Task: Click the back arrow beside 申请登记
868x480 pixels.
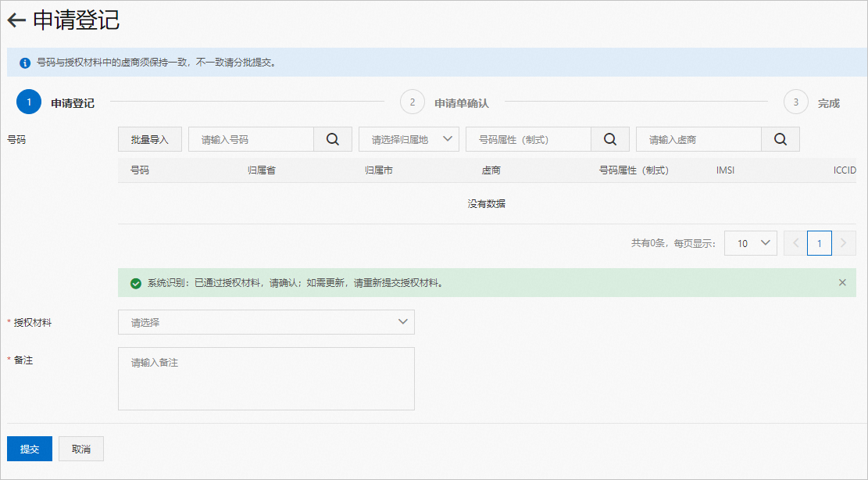Action: [15, 20]
